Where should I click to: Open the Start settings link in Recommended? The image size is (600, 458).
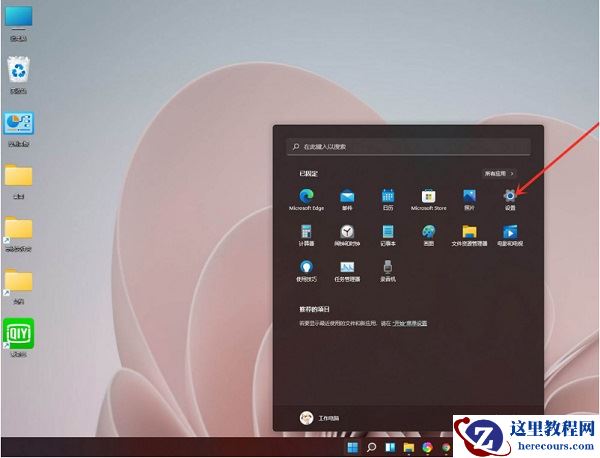409,323
